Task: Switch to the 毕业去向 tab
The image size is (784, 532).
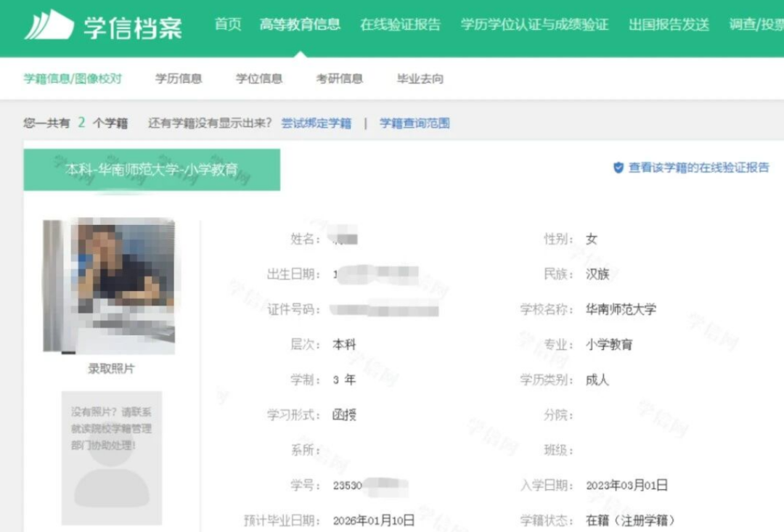Action: pyautogui.click(x=420, y=78)
